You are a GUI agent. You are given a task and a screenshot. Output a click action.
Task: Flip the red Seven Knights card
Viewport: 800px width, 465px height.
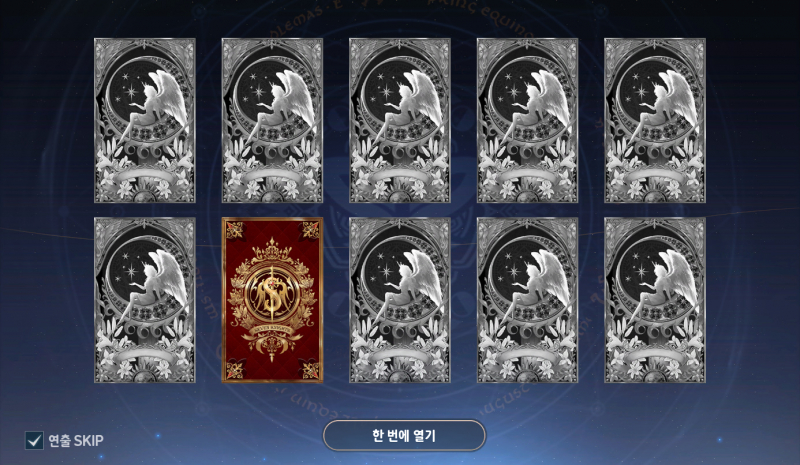pos(272,300)
